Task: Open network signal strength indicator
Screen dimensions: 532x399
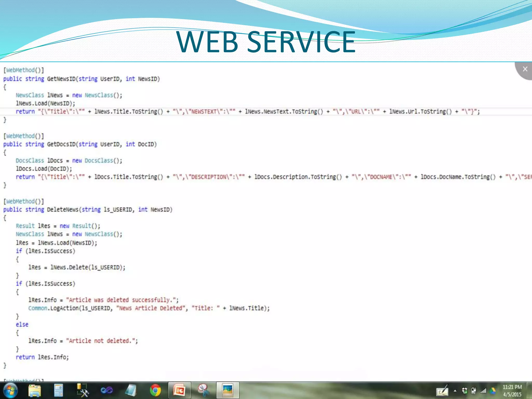Action: (x=483, y=391)
